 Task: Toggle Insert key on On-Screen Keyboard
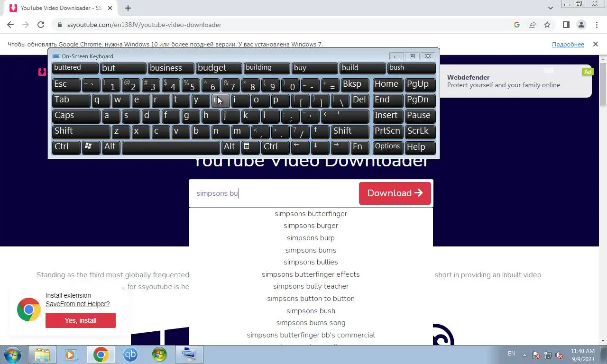(x=388, y=116)
